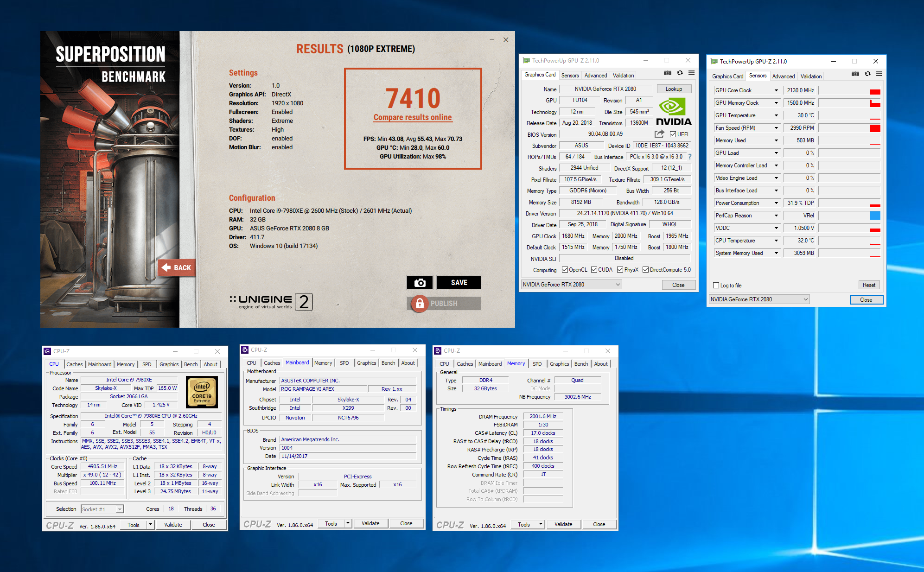Click the blue PerfCap Reason graph bar

pos(875,216)
